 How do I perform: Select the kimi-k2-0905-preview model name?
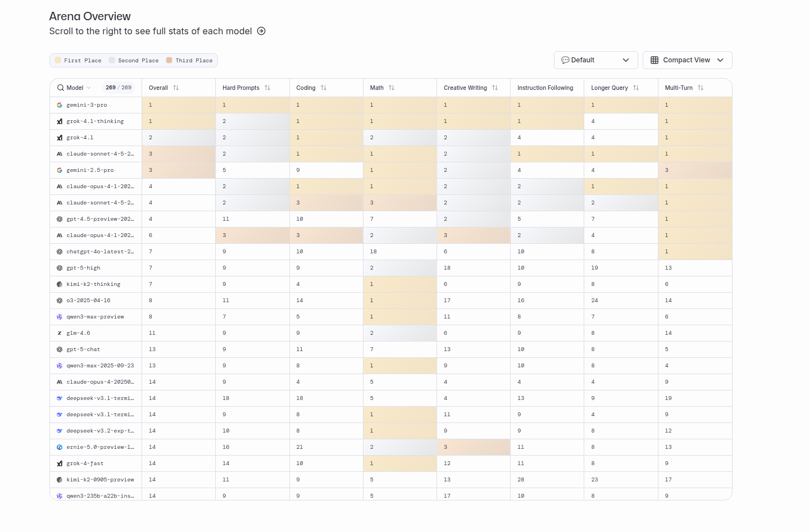click(x=100, y=480)
